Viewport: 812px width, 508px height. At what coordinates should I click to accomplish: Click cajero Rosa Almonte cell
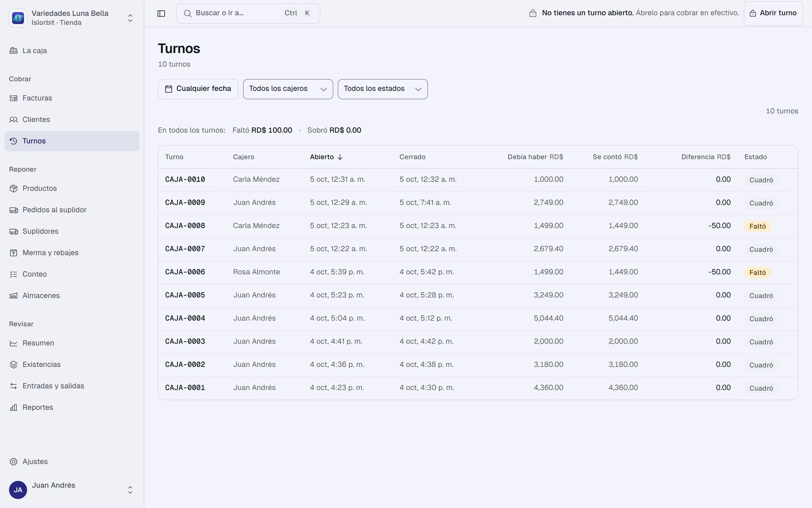(x=256, y=272)
